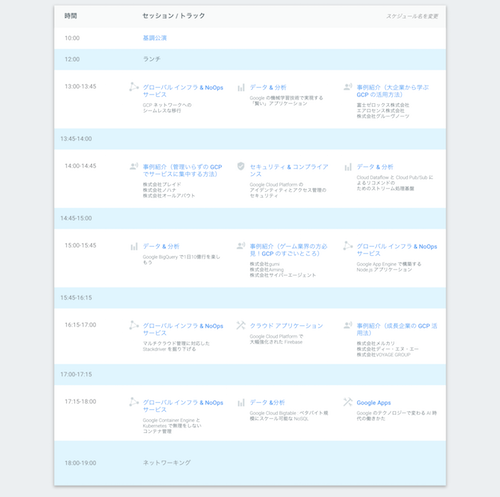Click bar chart icon of the 15:00 データ & 分析 session
This screenshot has width=500, height=497.
[x=134, y=247]
